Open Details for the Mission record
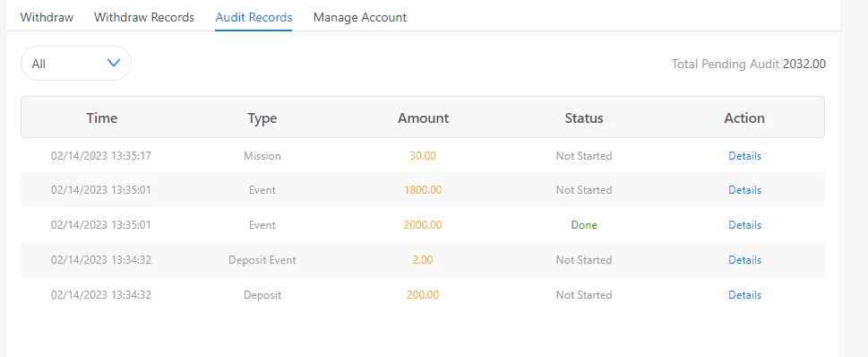 (744, 156)
